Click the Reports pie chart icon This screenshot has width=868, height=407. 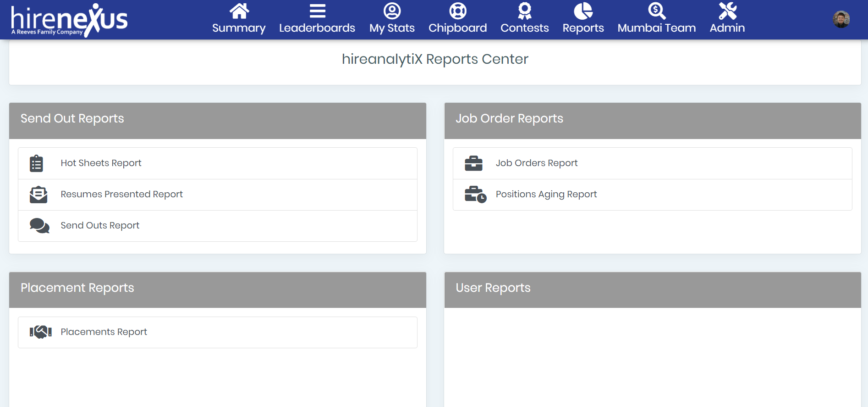click(583, 11)
